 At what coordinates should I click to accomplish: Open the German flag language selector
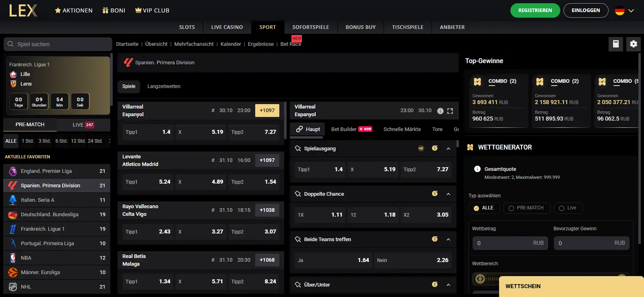pyautogui.click(x=624, y=11)
